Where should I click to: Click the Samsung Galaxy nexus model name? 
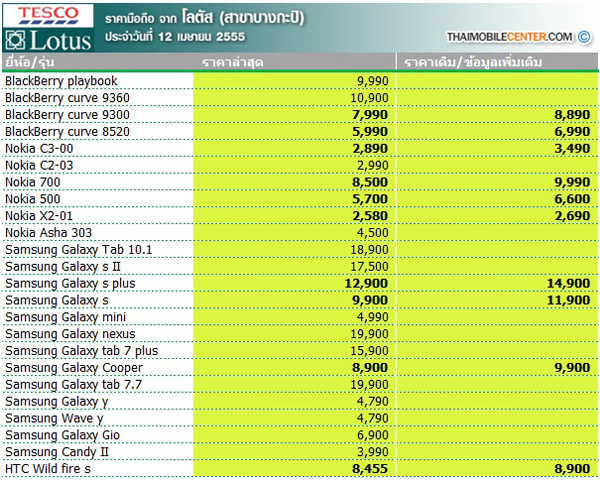coord(70,334)
